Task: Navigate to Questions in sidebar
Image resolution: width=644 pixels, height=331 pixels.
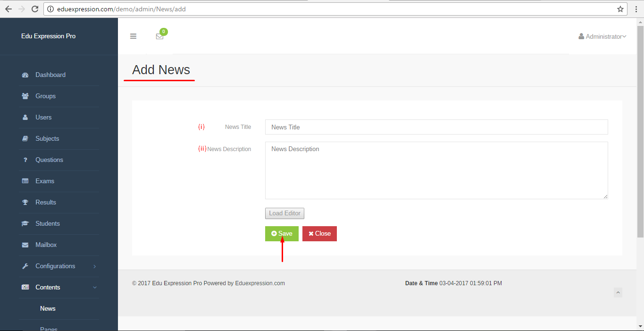Action: pyautogui.click(x=49, y=160)
